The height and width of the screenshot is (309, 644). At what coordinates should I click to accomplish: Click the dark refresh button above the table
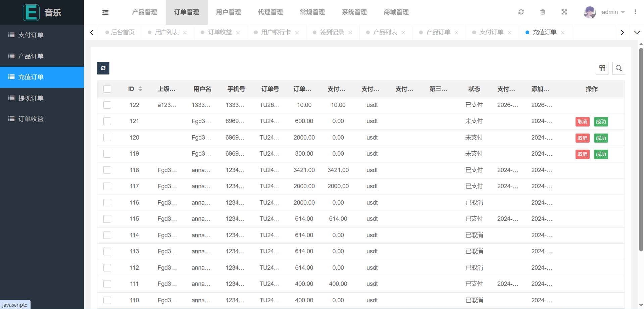click(103, 68)
